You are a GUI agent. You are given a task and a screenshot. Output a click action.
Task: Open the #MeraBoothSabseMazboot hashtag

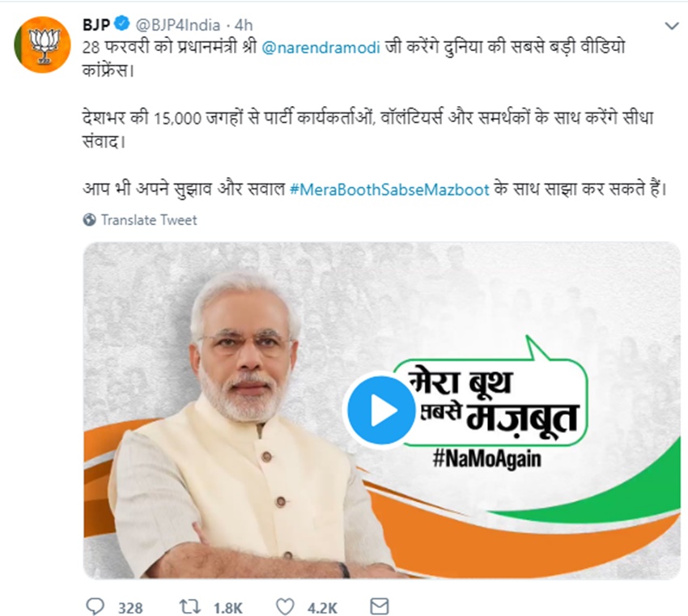click(x=389, y=189)
